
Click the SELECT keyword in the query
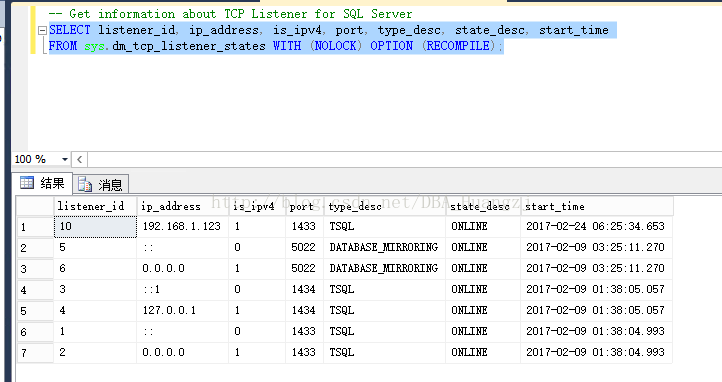click(70, 30)
